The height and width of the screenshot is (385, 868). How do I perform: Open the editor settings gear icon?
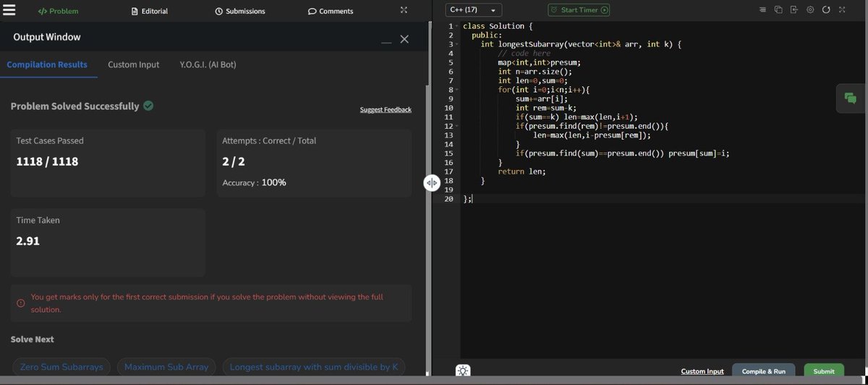click(x=810, y=10)
